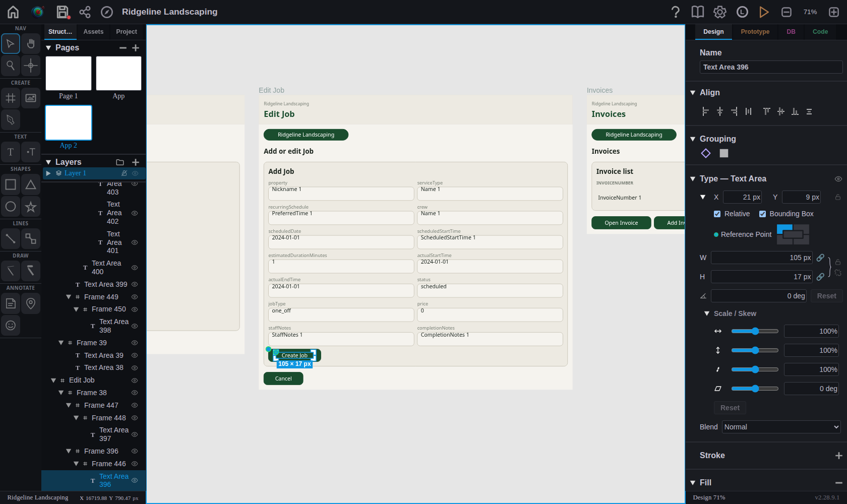Open the share icon in top bar
Image resolution: width=847 pixels, height=504 pixels.
pos(85,12)
